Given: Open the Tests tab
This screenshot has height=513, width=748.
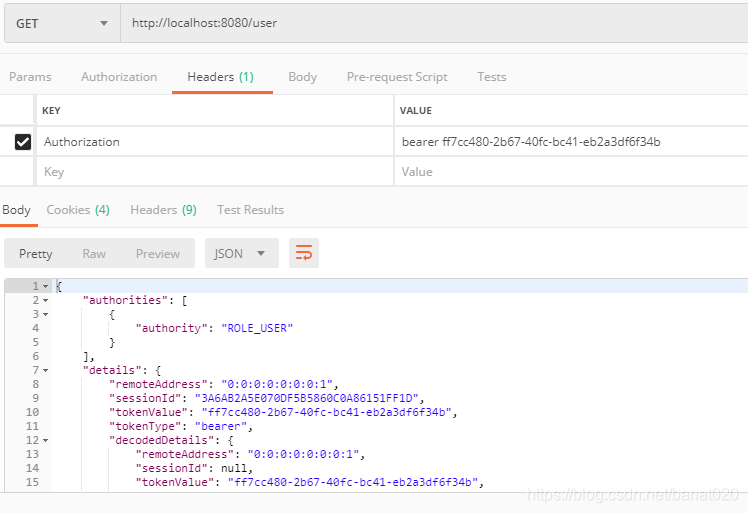Looking at the screenshot, I should coord(491,77).
